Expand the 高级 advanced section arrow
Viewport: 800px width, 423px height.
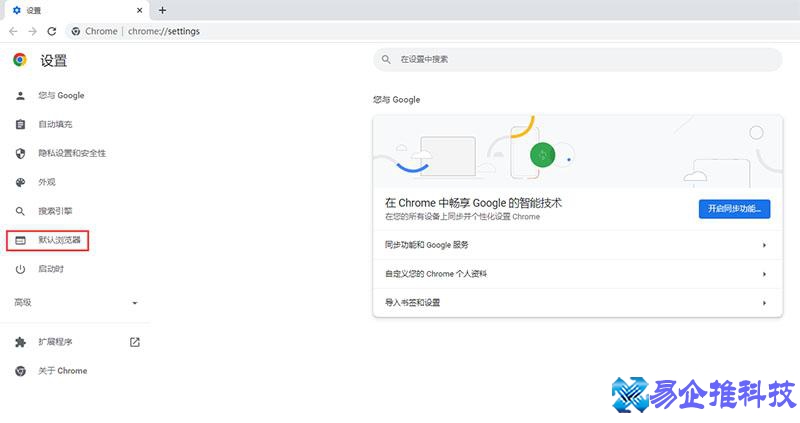coord(135,303)
